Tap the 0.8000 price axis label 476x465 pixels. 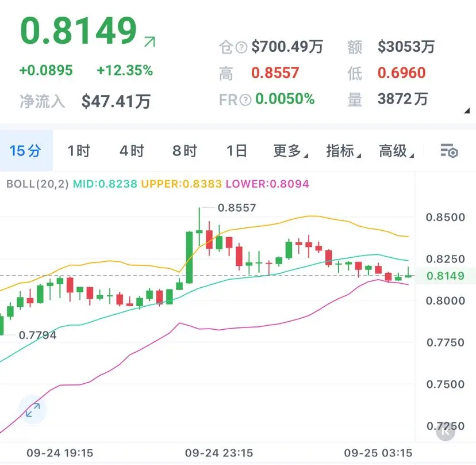(446, 300)
